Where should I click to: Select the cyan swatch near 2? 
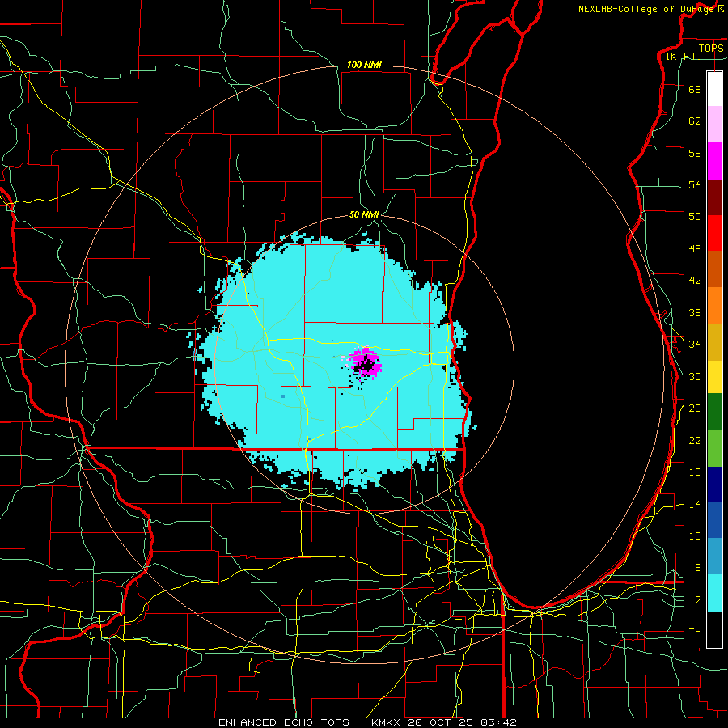coord(714,593)
